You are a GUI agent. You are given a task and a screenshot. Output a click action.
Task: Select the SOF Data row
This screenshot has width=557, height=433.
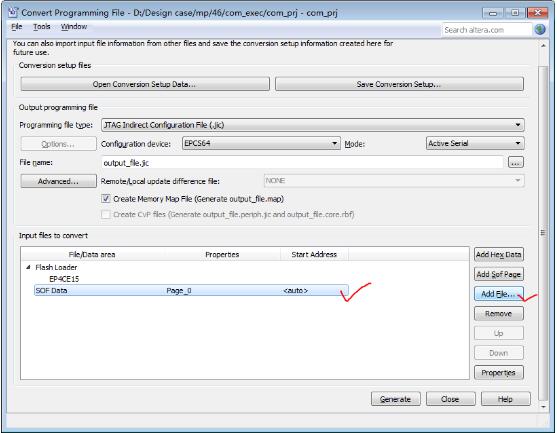[x=191, y=291]
